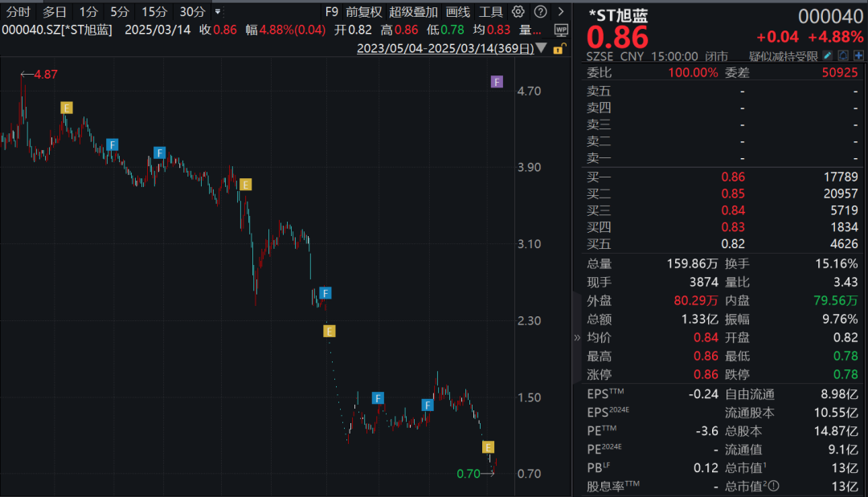
Task: Click the right arrow to show more toolbar items
Action: tap(561, 11)
